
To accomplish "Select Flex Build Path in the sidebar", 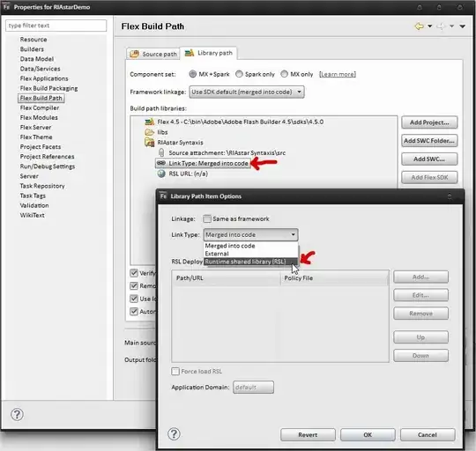I will 41,98.
